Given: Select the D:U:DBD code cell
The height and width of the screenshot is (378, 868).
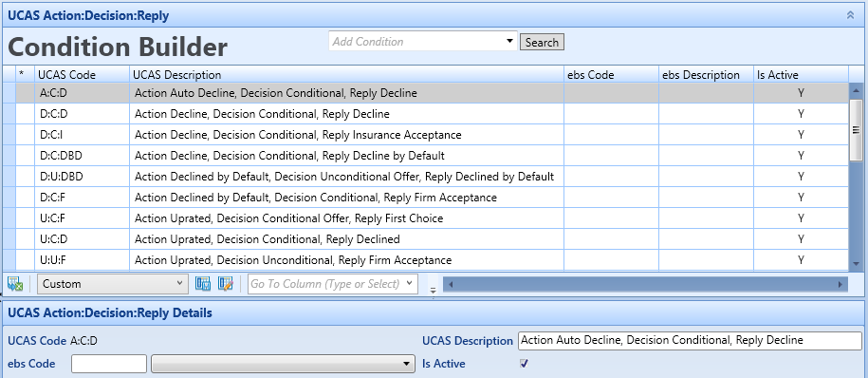Looking at the screenshot, I should (82, 177).
